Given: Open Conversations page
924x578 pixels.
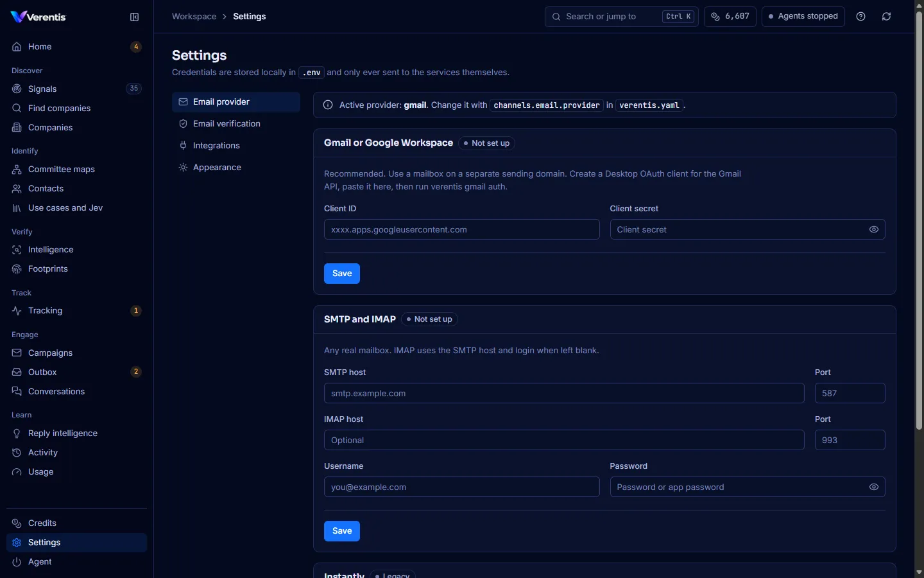Looking at the screenshot, I should pos(77,391).
